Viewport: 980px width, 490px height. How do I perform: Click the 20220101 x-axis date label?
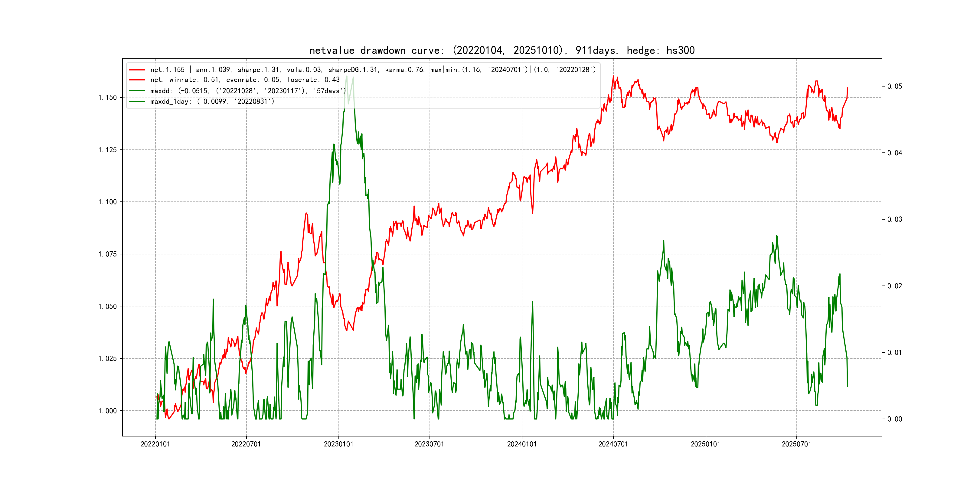click(155, 444)
